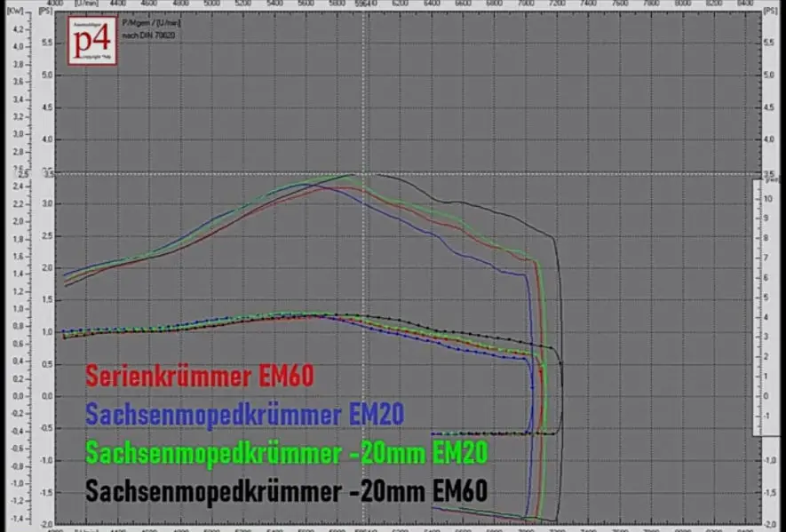This screenshot has height=532, width=786.
Task: Click the 7000 tick on top RPM axis
Action: 527,4
